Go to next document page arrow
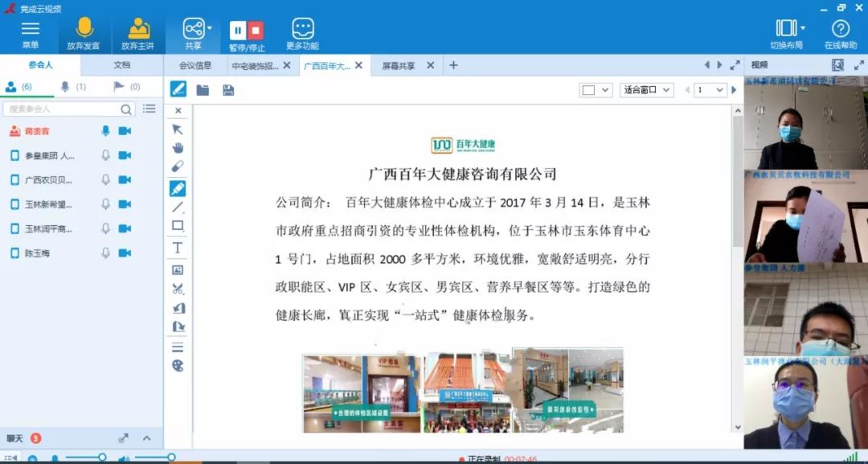 734,90
